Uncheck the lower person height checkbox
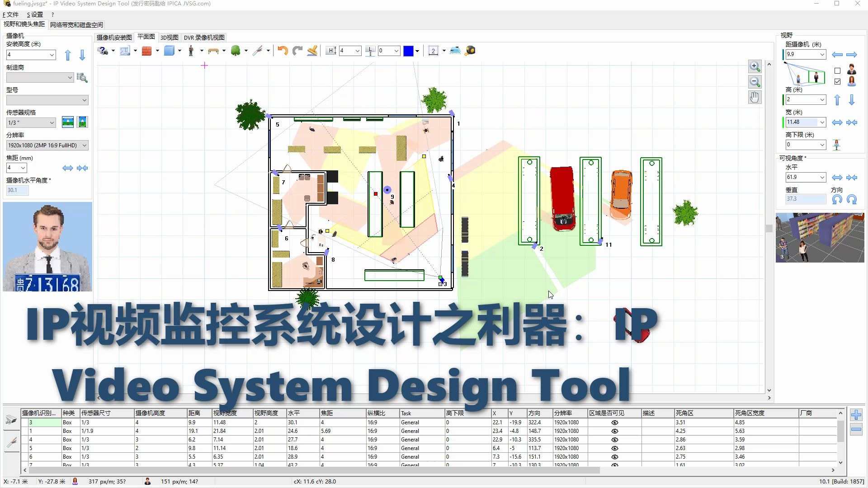Viewport: 868px width, 488px height. (x=838, y=82)
